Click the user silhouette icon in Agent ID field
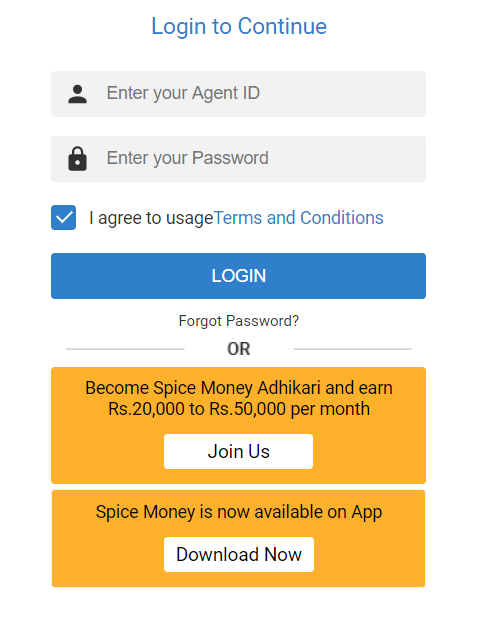This screenshot has width=480, height=626. click(77, 94)
